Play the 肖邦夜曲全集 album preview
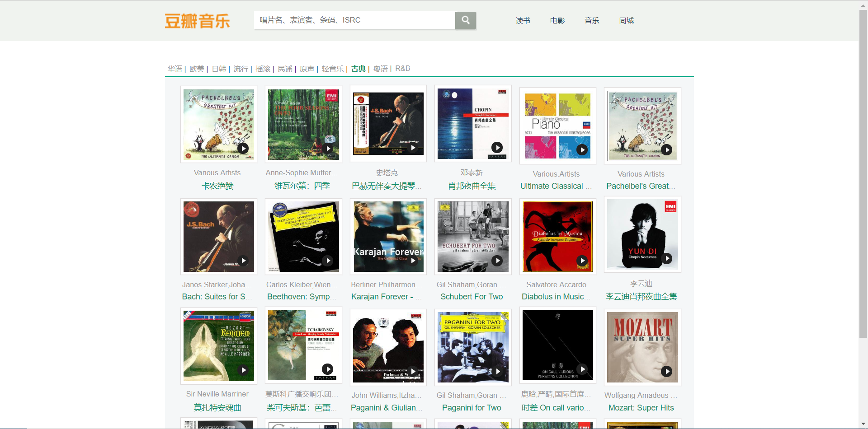The width and height of the screenshot is (868, 429). point(497,147)
